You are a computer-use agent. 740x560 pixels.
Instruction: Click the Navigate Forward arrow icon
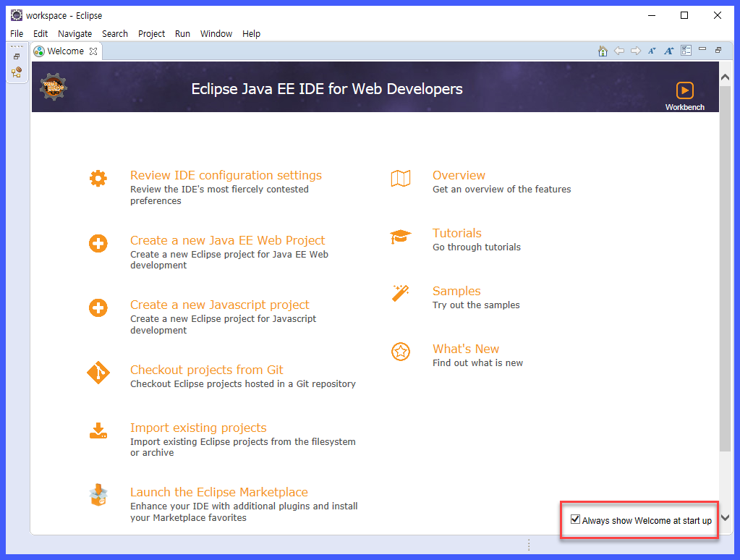point(636,51)
